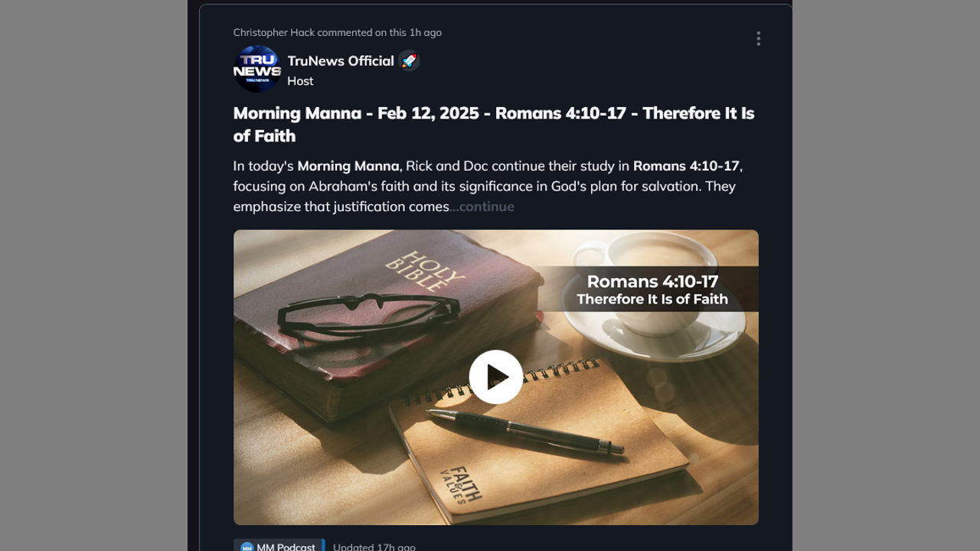Open the three-dot post options menu
Viewport: 980px width, 551px height.
point(758,38)
